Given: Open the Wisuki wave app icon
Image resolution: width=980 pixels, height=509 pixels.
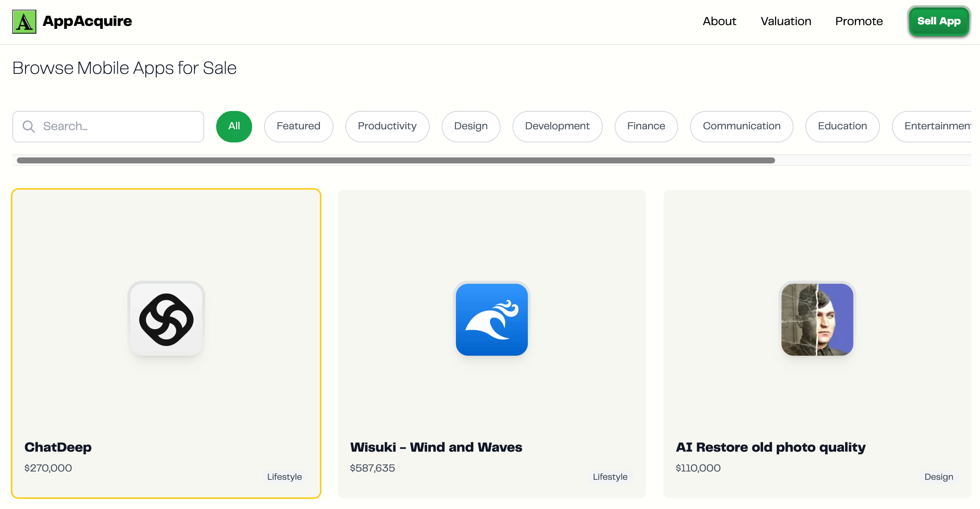Looking at the screenshot, I should [491, 319].
